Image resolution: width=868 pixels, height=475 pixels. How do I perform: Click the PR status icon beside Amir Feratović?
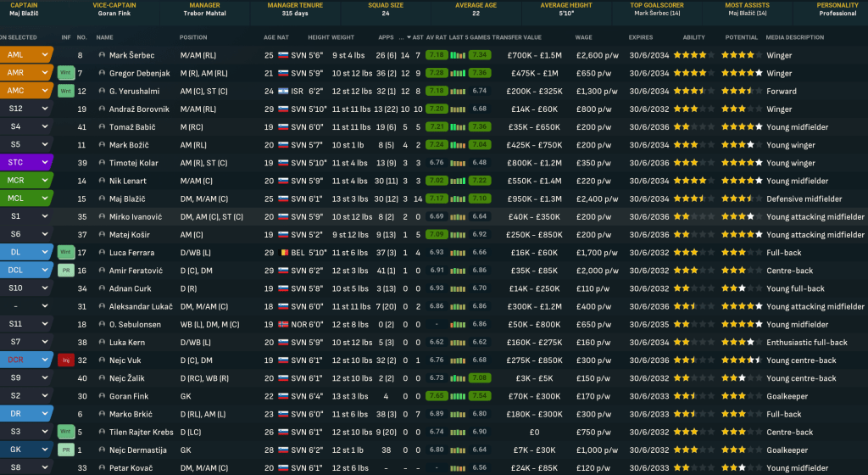(66, 271)
